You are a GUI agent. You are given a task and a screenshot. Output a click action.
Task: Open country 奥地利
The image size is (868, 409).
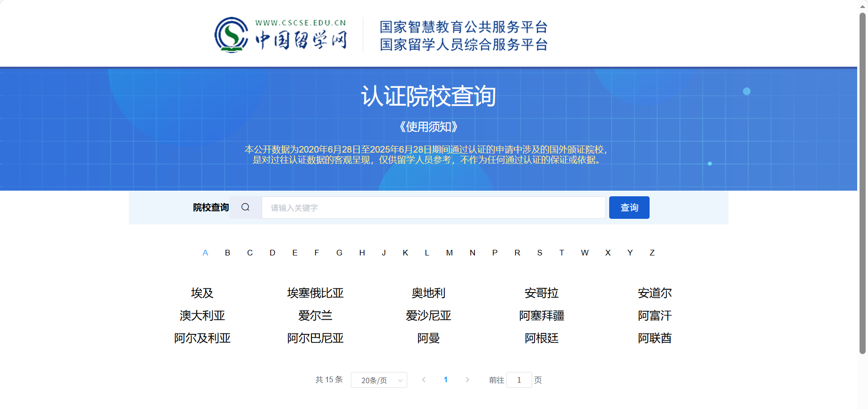click(428, 293)
